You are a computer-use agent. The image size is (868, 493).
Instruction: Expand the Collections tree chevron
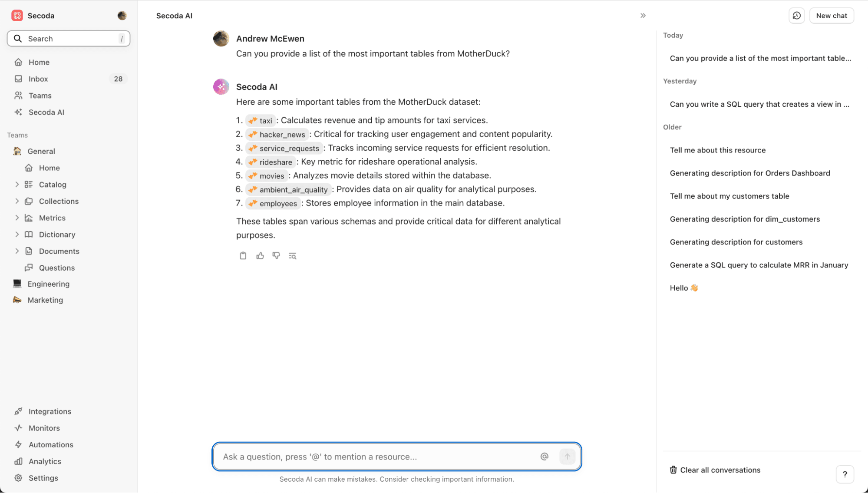click(x=17, y=201)
